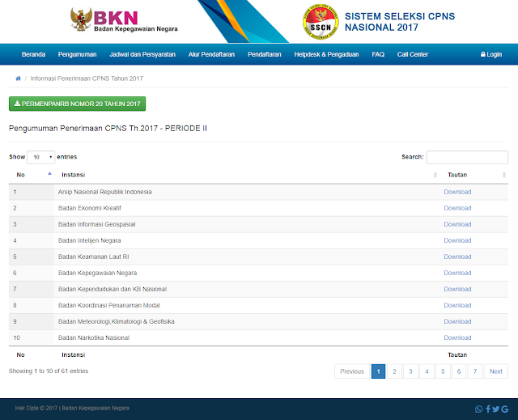This screenshot has height=420, width=518.
Task: Open Call Center menu item
Action: 413,54
